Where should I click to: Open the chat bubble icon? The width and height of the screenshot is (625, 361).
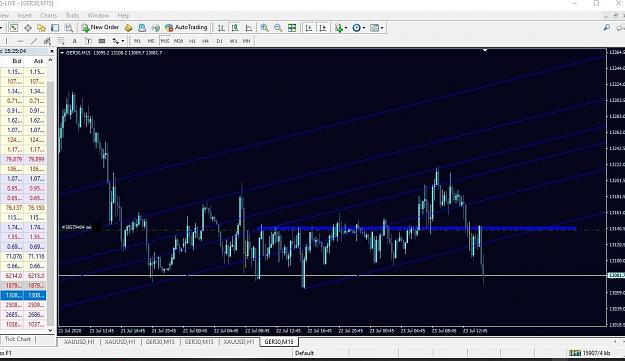pyautogui.click(x=620, y=28)
